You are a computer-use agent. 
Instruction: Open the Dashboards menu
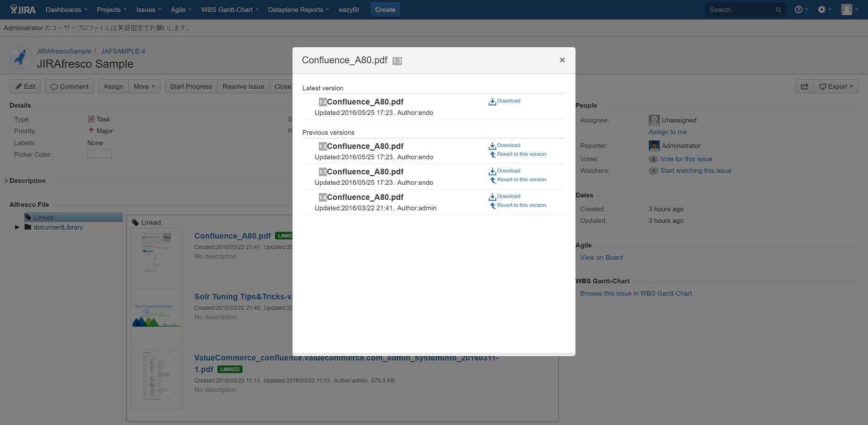(x=67, y=9)
